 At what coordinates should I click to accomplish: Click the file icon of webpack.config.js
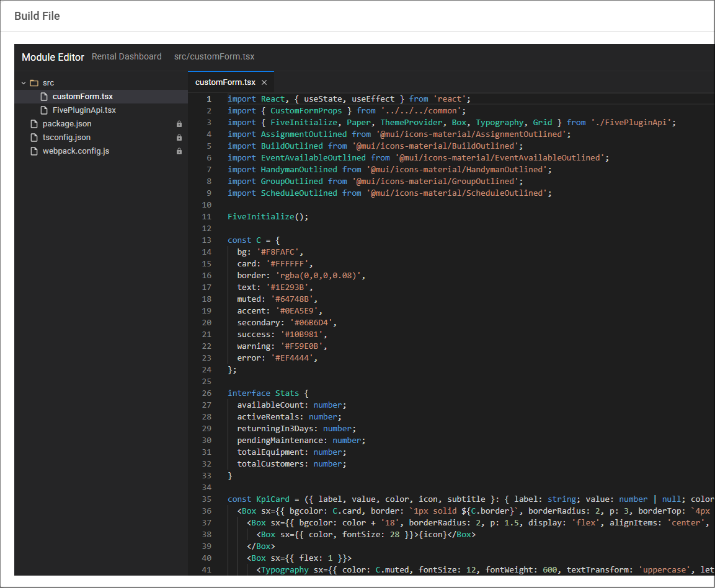(x=34, y=151)
